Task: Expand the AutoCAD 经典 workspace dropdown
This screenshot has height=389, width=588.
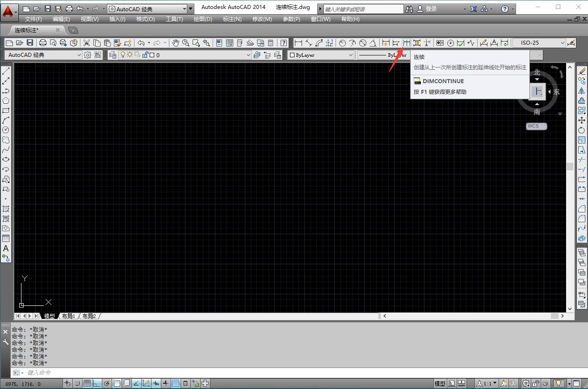Action: tap(184, 8)
